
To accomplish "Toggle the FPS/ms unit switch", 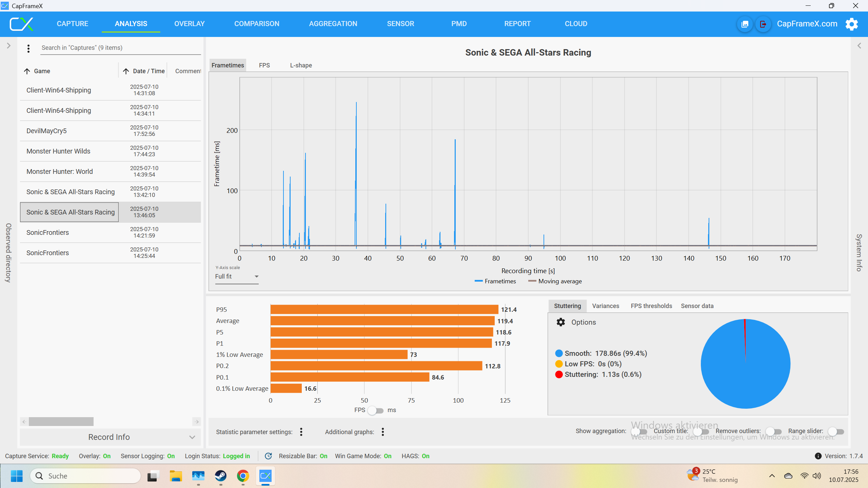I will [376, 410].
